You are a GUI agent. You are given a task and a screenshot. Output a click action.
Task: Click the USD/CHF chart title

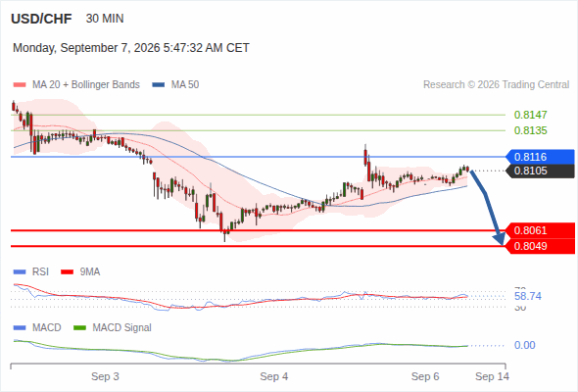41,19
